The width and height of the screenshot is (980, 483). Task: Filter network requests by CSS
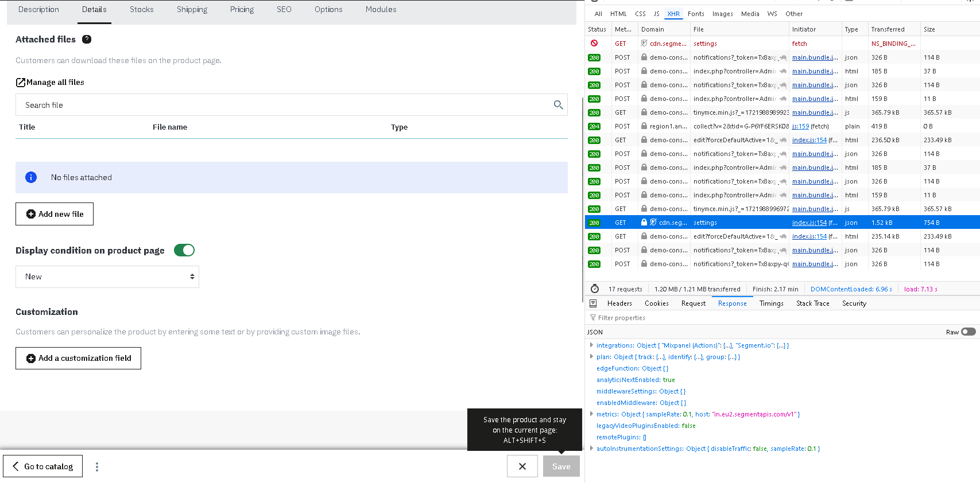(640, 14)
